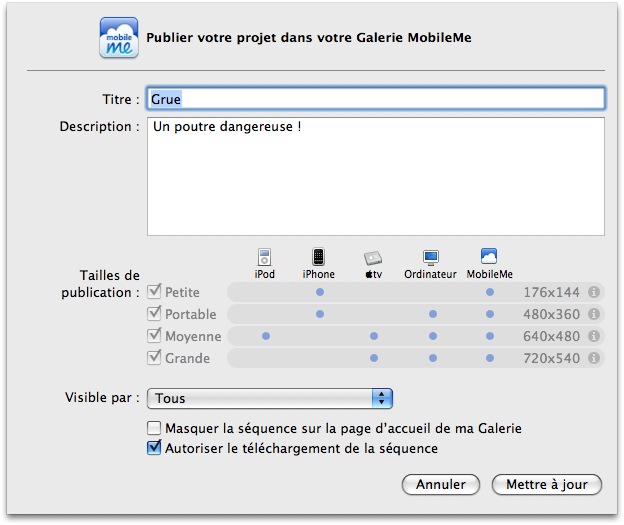Click the 640x480 resolution text

pyautogui.click(x=551, y=336)
